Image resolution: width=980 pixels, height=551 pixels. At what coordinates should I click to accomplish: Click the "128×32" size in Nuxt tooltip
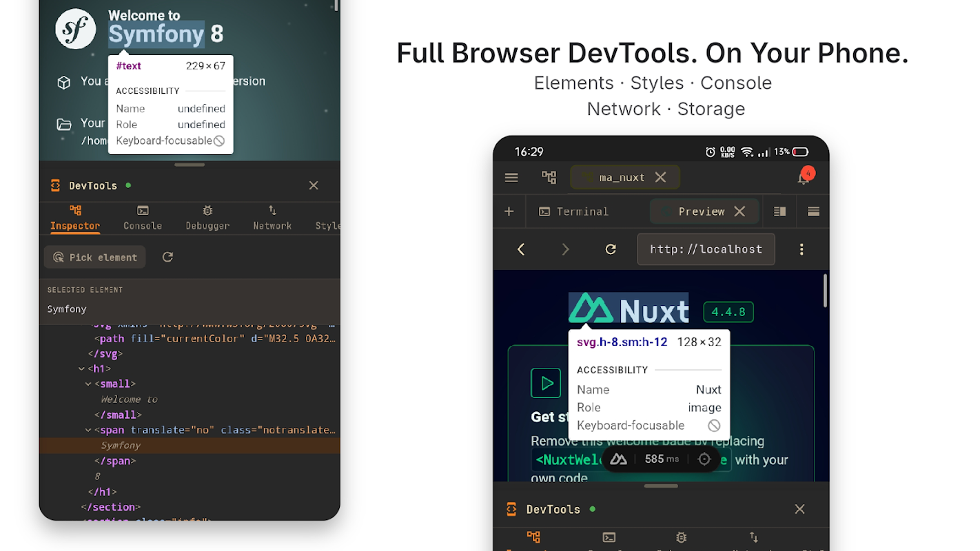pos(699,342)
